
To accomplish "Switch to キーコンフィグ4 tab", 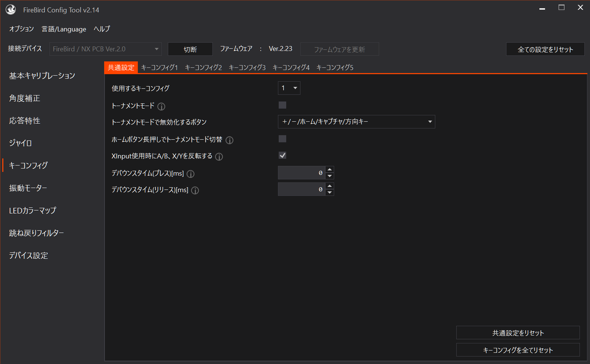I will (291, 67).
